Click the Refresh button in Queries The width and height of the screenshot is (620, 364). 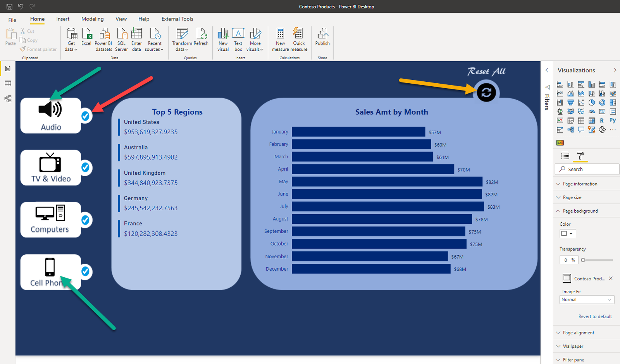[201, 37]
